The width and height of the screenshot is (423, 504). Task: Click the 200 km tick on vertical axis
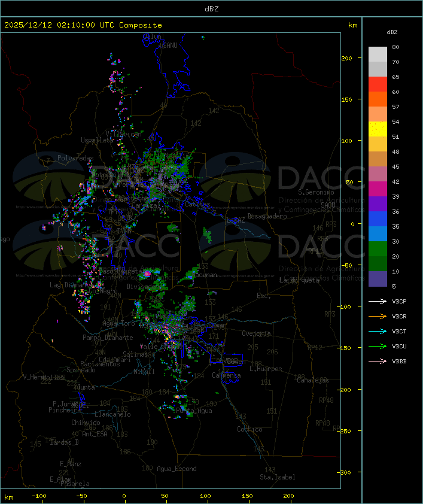pos(346,58)
